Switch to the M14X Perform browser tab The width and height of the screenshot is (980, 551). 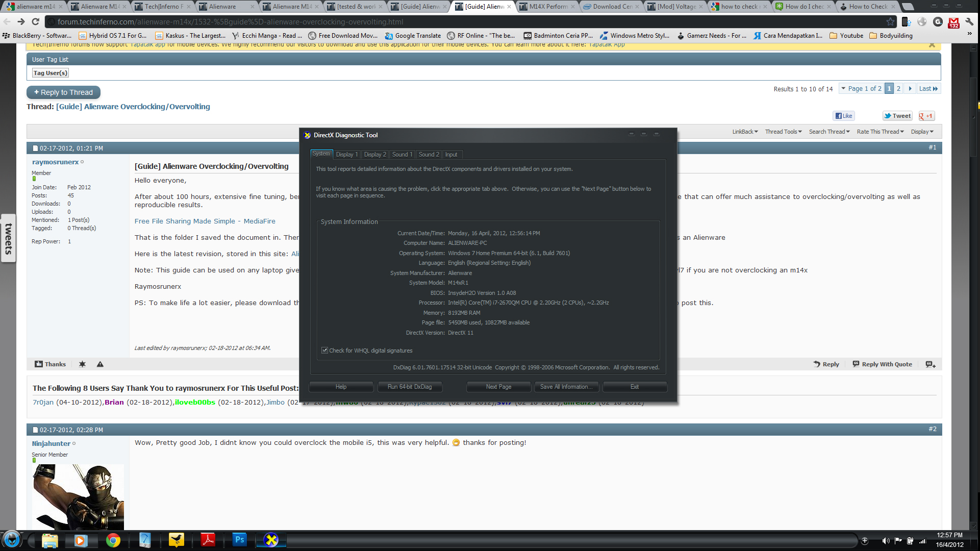[x=547, y=7]
